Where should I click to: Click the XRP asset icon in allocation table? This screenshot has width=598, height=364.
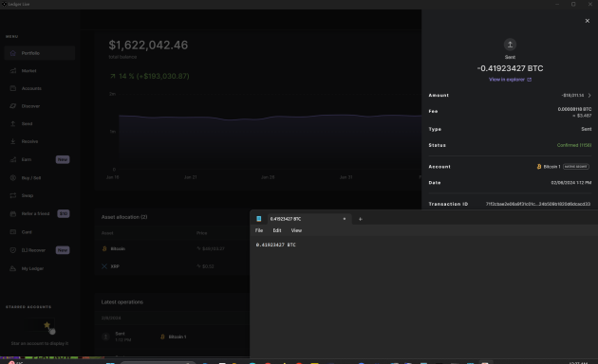point(104,266)
